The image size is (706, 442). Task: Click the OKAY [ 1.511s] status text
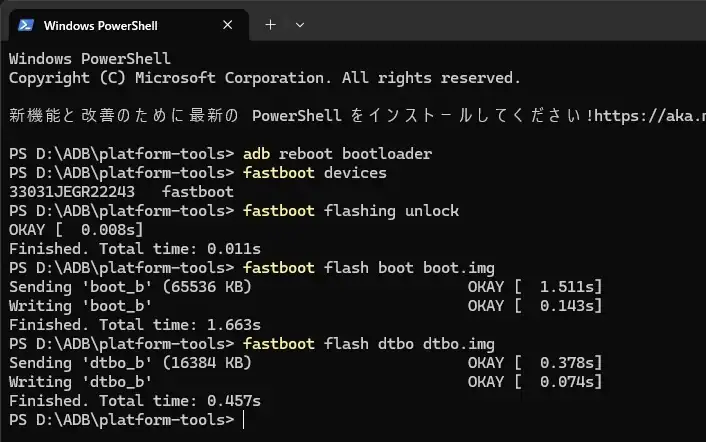click(535, 287)
